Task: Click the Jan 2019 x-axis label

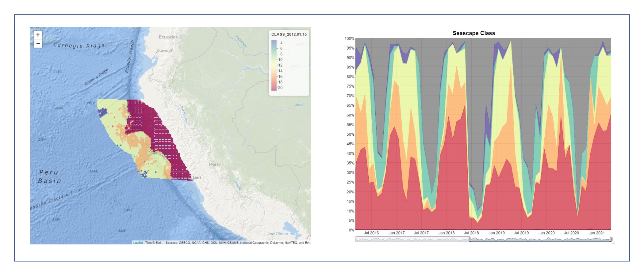Action: coord(496,233)
